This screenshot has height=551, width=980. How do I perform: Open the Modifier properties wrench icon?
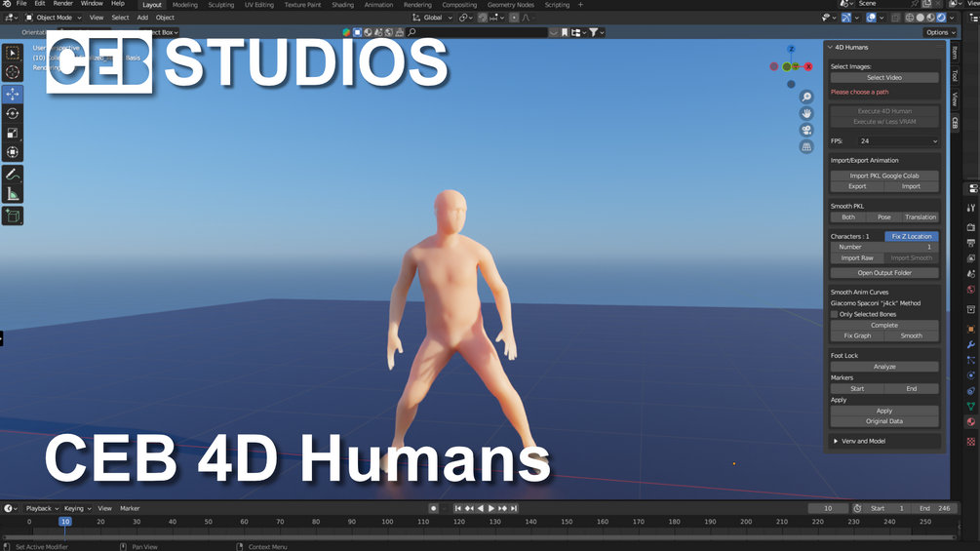click(970, 345)
